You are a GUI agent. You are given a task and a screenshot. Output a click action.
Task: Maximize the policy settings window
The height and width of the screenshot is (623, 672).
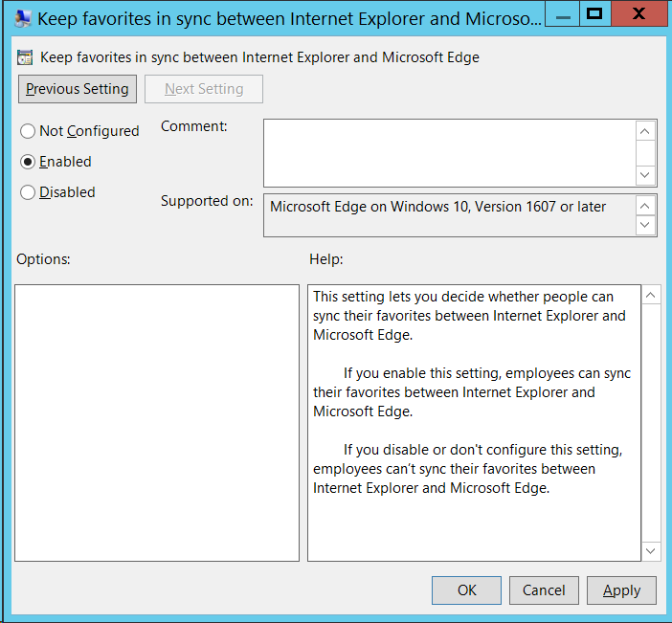pos(594,13)
